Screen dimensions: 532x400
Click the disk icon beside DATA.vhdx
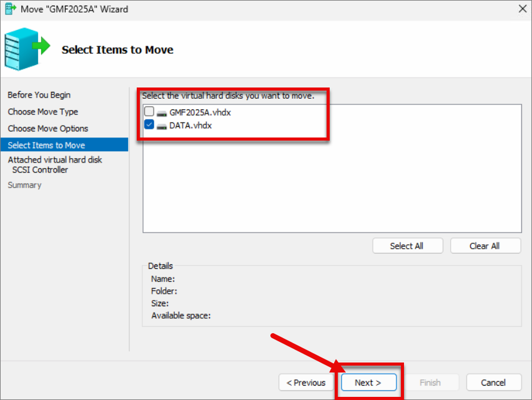click(162, 126)
